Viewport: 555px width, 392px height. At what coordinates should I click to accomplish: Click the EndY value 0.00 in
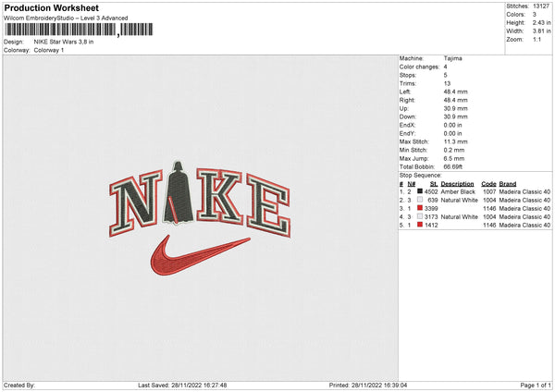[452, 133]
